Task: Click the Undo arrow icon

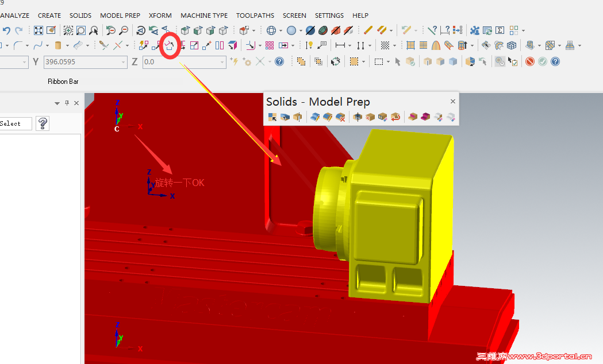Action: point(6,30)
